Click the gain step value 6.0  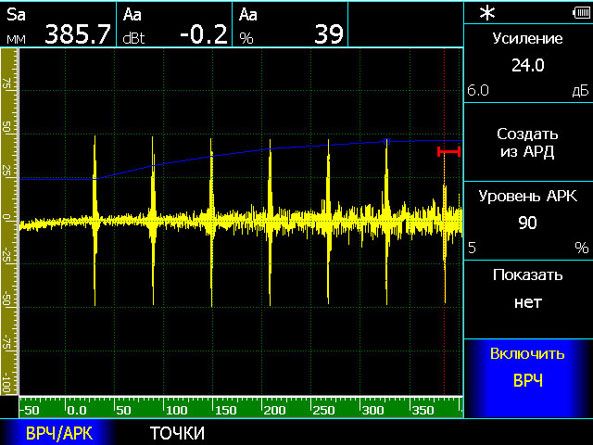(x=478, y=91)
